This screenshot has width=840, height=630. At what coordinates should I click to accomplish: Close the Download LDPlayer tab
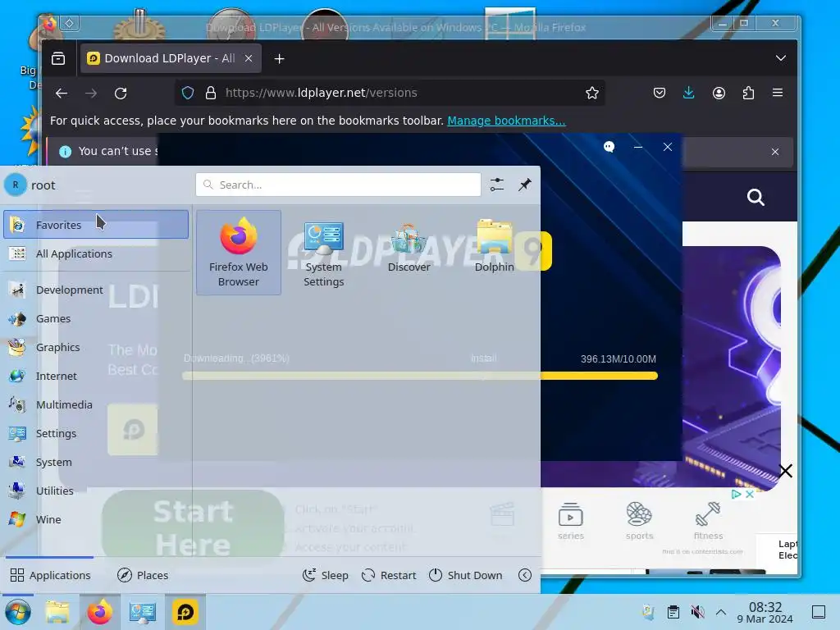pos(249,58)
